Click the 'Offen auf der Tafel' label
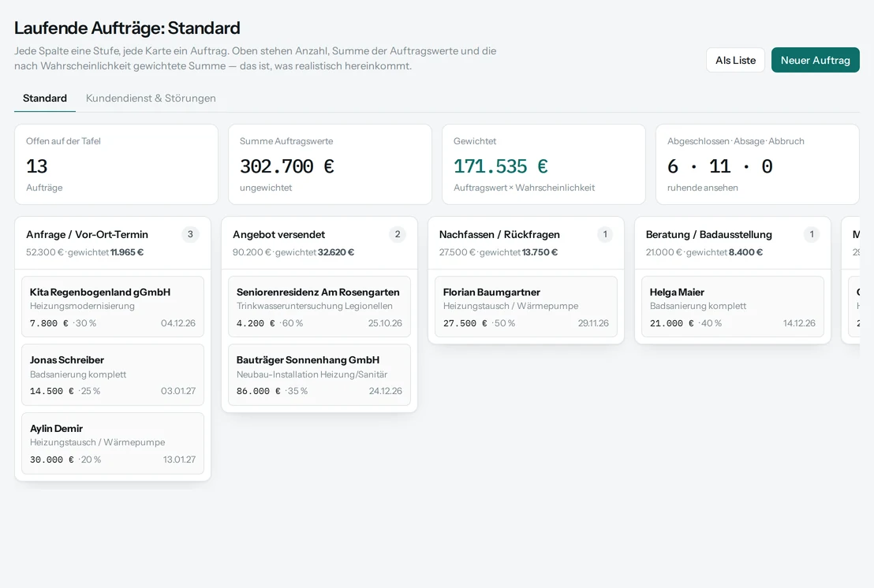 tap(64, 141)
